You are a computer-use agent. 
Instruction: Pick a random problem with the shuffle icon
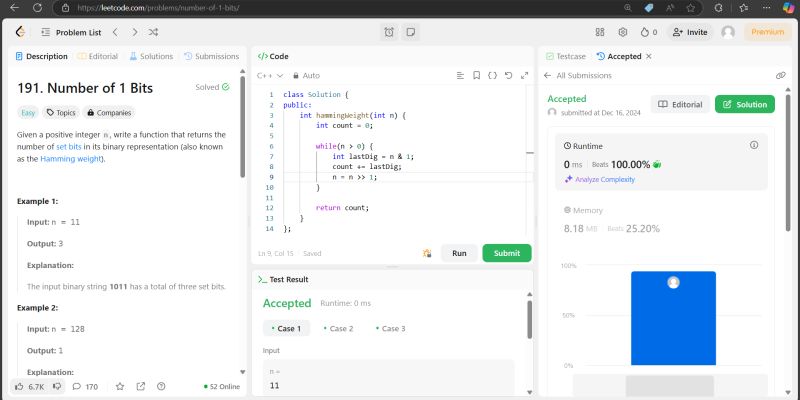pyautogui.click(x=153, y=32)
